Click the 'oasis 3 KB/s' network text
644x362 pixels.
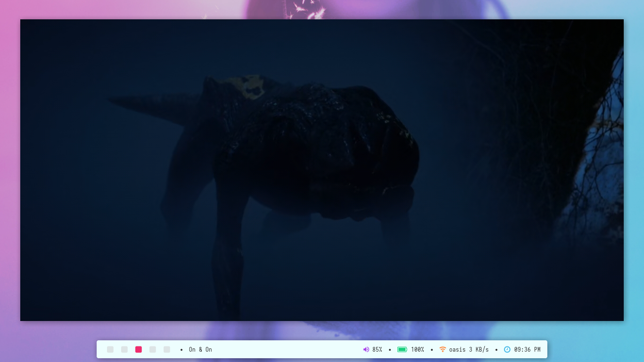tap(469, 349)
